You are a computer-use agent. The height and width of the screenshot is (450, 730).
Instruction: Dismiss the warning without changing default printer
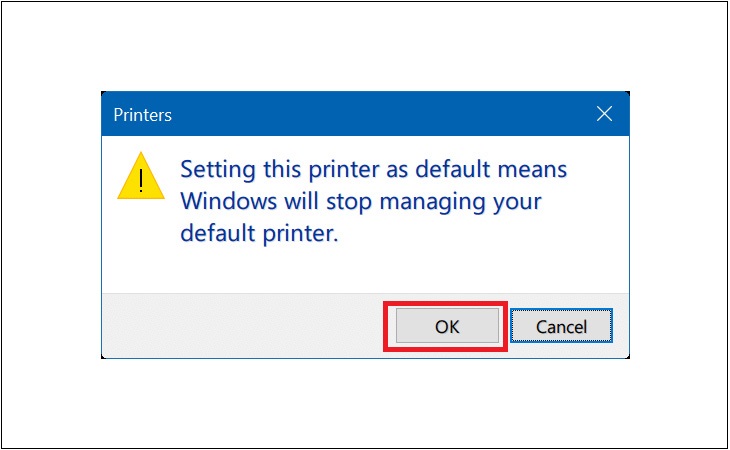pos(561,326)
